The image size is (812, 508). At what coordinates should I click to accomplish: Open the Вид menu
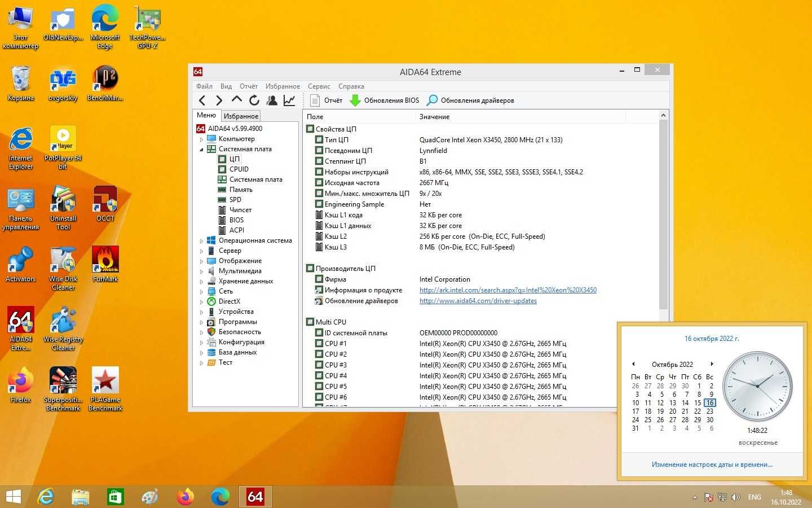pos(226,86)
